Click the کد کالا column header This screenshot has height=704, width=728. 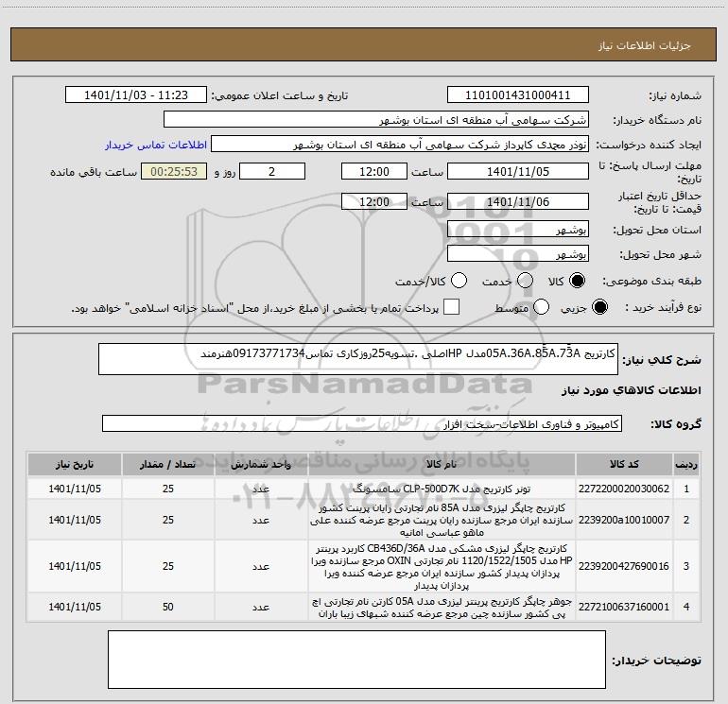coord(624,465)
